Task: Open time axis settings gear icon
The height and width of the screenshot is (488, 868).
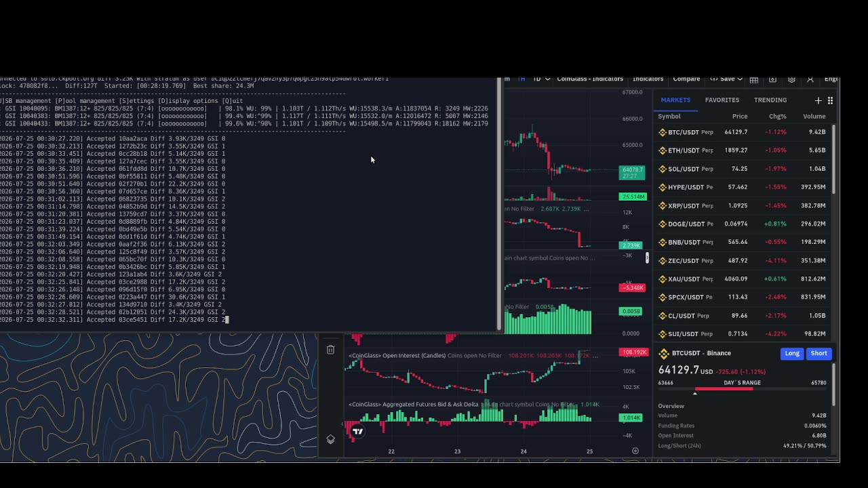Action: (635, 451)
